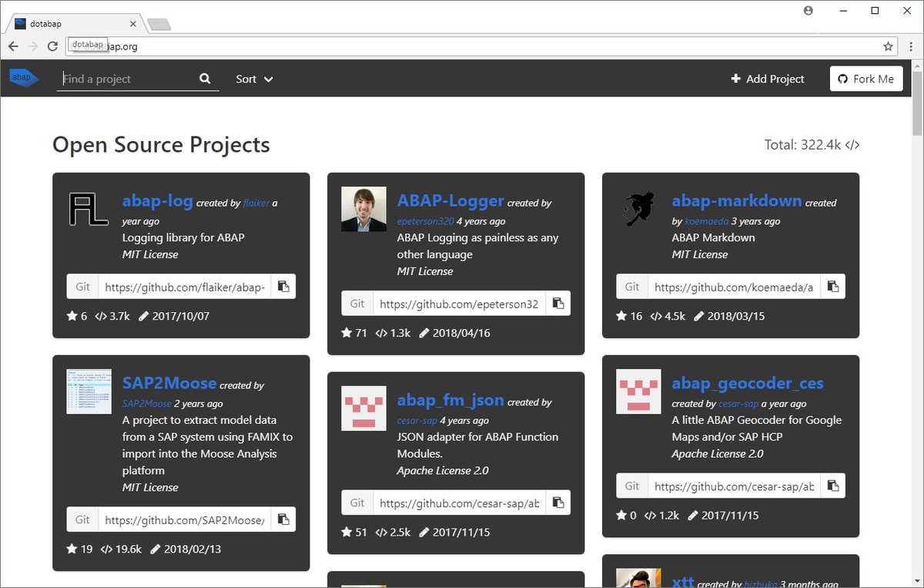Open the abap_geocoder_ces project link
Viewport: 924px width, 588px height.
point(748,383)
